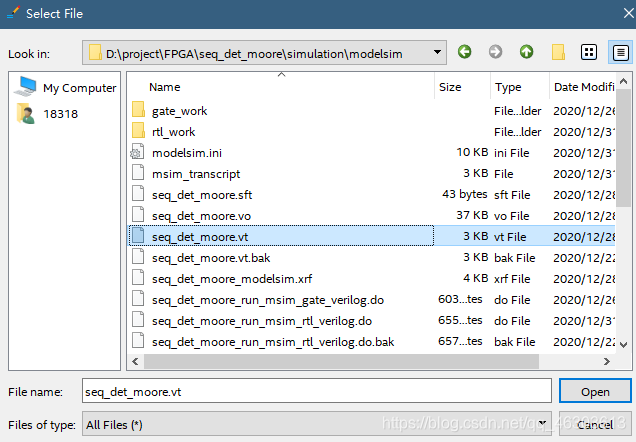Image resolution: width=636 pixels, height=442 pixels.
Task: Click the horizontal scrollbar right arrow
Action: [x=607, y=361]
